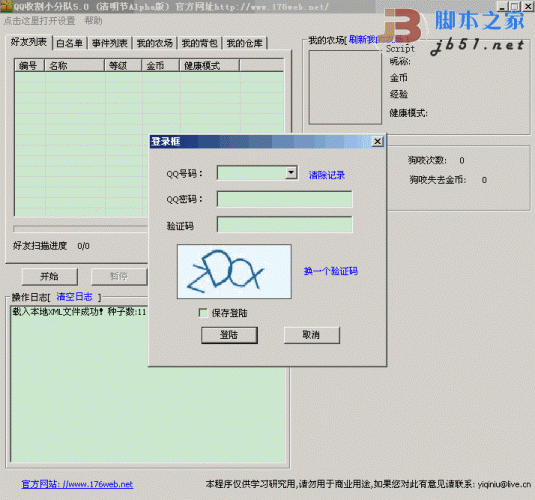
Task: Open the 好友列表 tab
Action: pyautogui.click(x=29, y=42)
